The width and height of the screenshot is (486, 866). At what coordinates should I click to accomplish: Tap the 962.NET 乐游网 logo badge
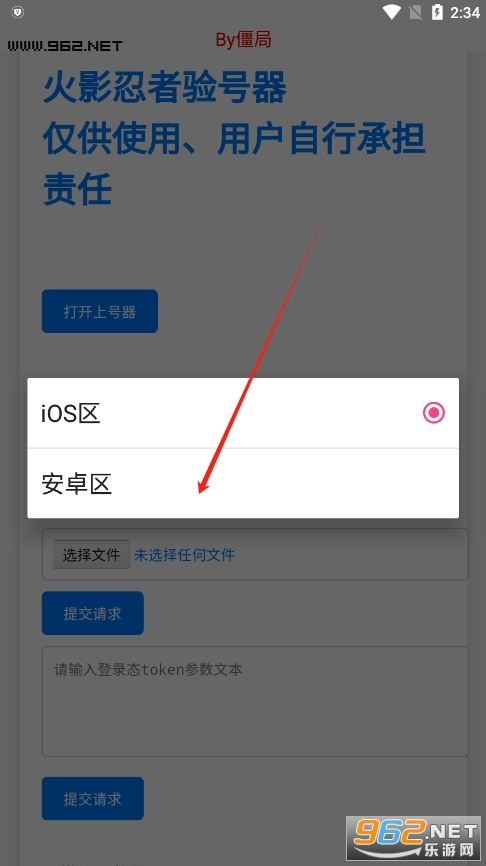pyautogui.click(x=414, y=838)
